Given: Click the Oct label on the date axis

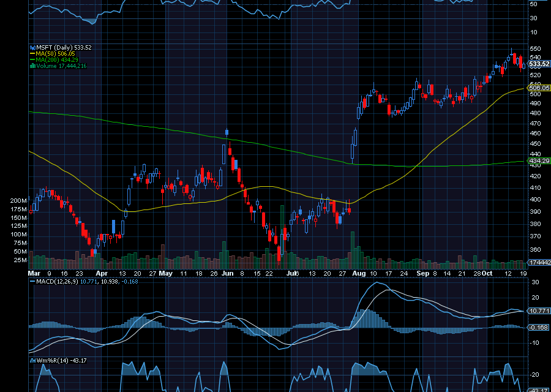Looking at the screenshot, I should 487,274.
